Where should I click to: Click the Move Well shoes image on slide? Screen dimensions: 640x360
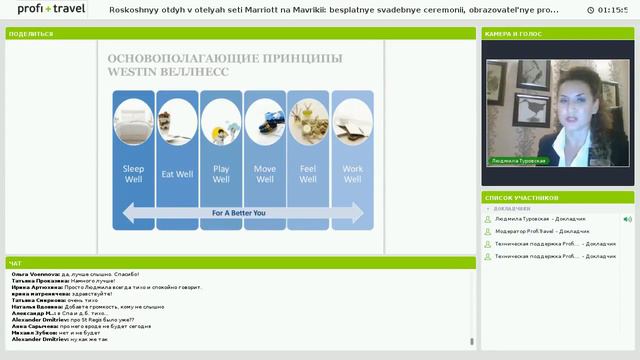(x=265, y=122)
